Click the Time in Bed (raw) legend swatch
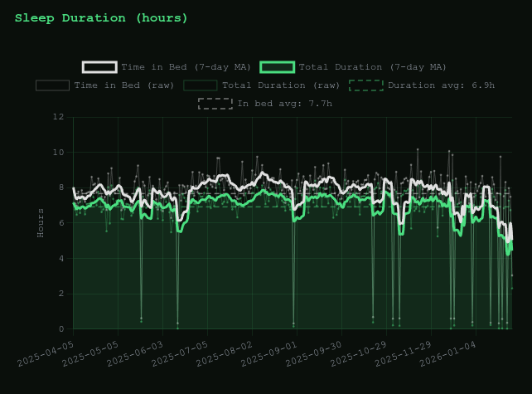 (x=52, y=85)
